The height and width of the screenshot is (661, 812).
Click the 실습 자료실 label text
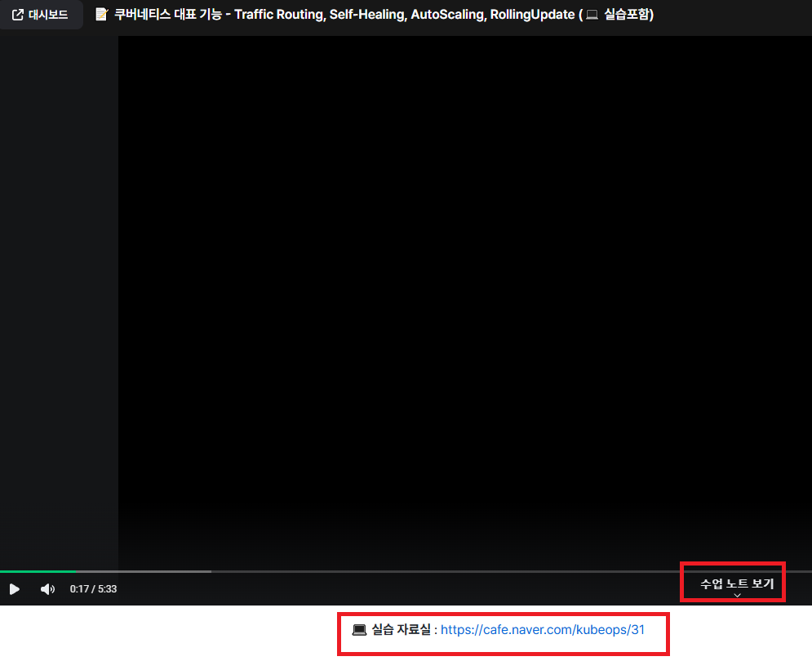pyautogui.click(x=401, y=630)
